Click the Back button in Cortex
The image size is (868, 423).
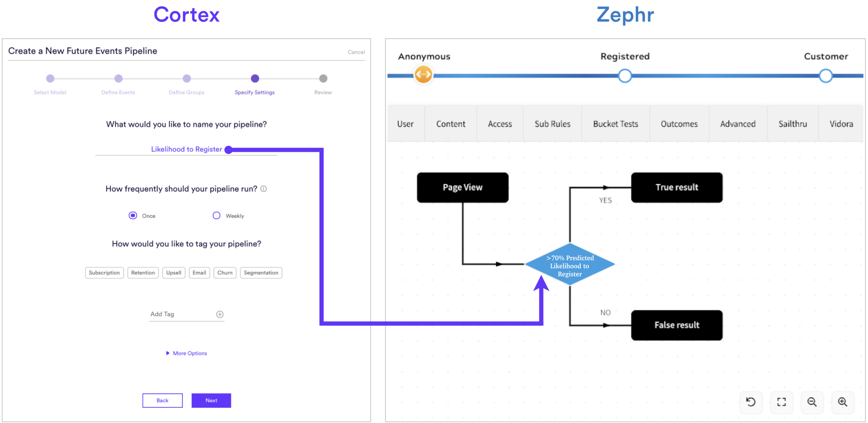(163, 401)
